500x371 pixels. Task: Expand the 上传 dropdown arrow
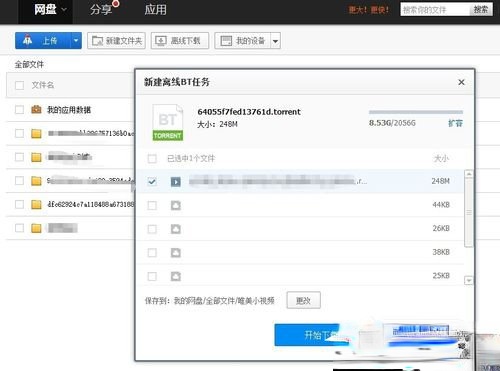pos(76,41)
